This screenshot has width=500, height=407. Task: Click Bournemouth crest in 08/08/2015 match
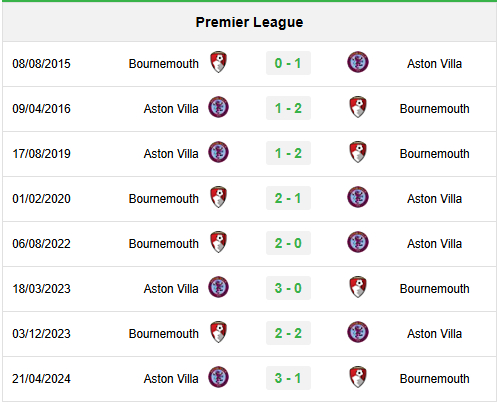tap(219, 62)
